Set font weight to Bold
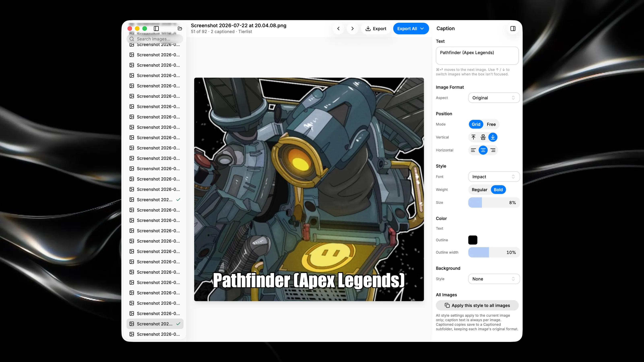 pyautogui.click(x=498, y=190)
